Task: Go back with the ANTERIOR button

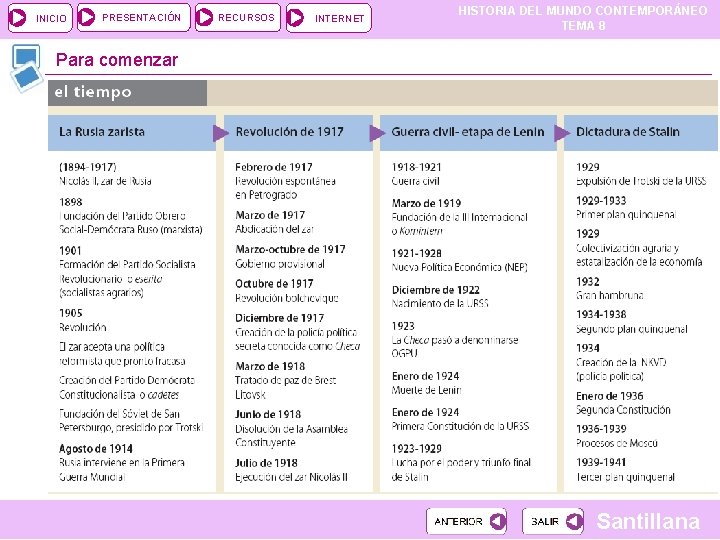Action: (466, 521)
